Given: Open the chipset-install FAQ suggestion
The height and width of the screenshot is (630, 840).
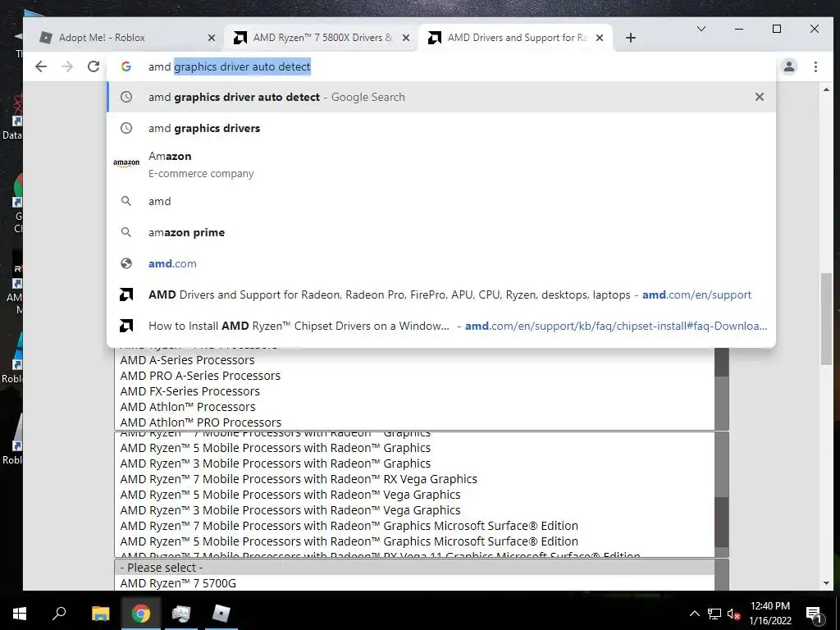Looking at the screenshot, I should click(441, 326).
